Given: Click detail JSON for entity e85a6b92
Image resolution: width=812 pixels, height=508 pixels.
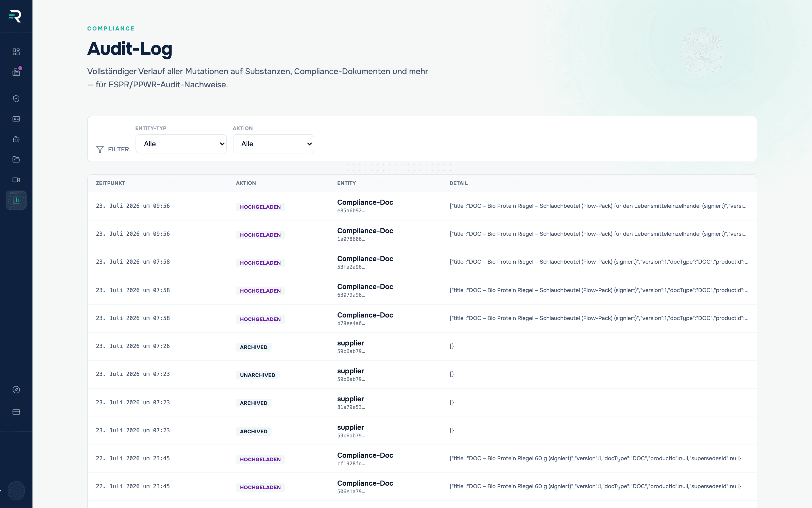Looking at the screenshot, I should coord(598,206).
